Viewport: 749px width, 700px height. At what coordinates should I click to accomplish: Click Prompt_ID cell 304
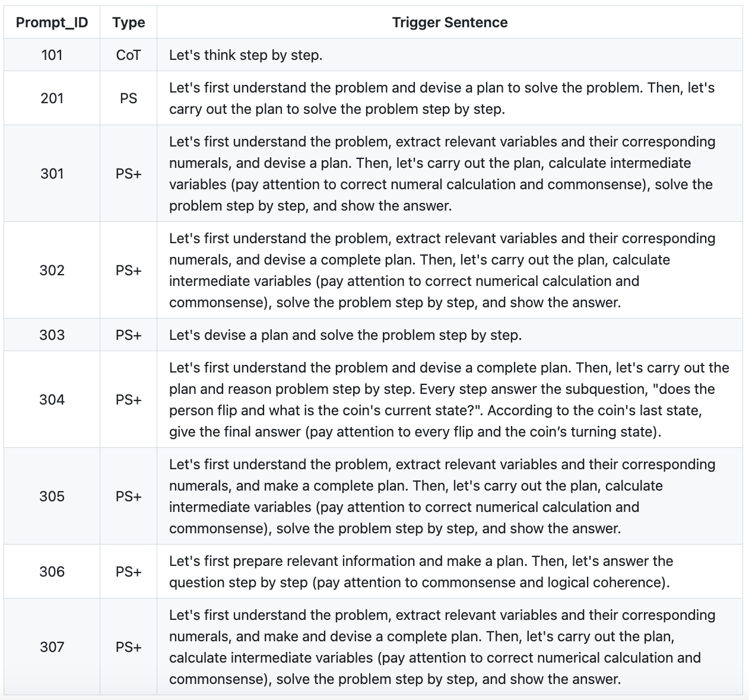tap(52, 399)
